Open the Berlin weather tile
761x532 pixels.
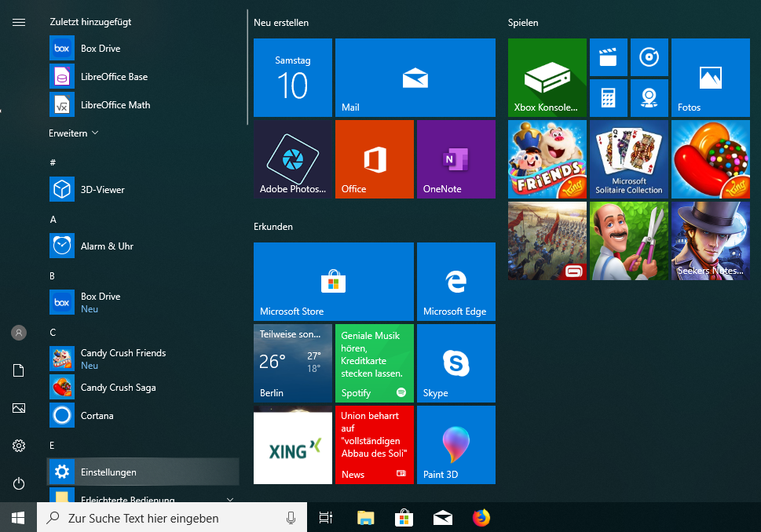click(292, 363)
